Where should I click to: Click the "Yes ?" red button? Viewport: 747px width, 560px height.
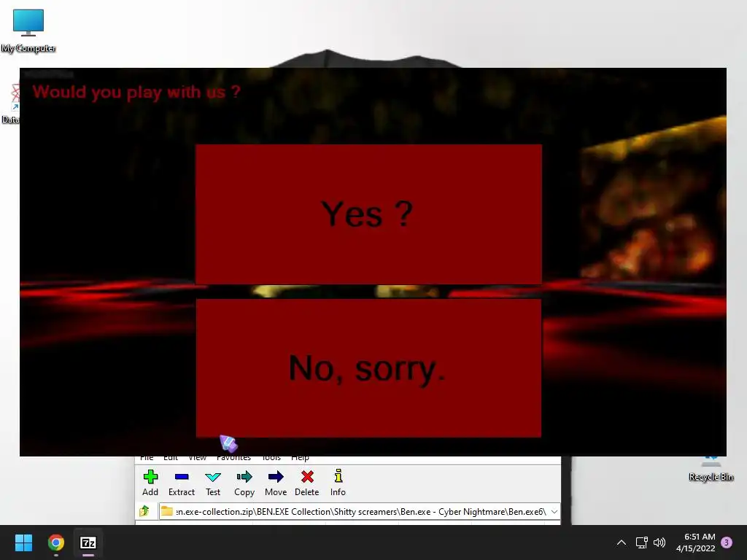(368, 214)
